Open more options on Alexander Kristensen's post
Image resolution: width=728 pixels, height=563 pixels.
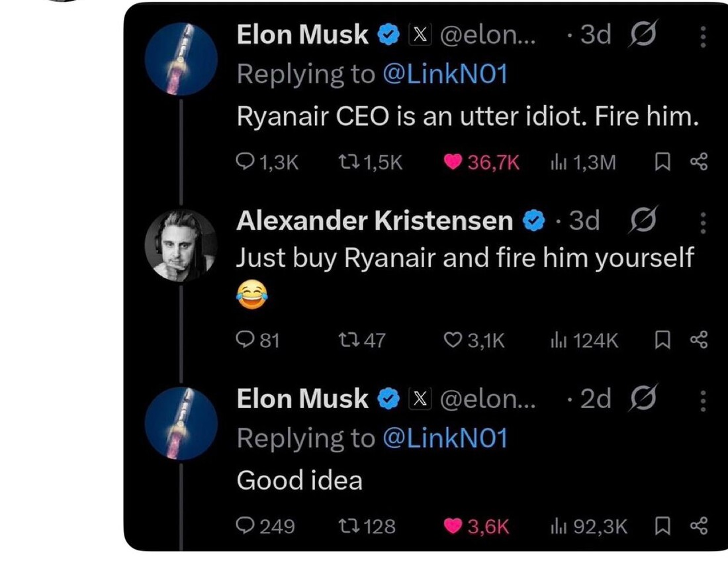pos(703,223)
